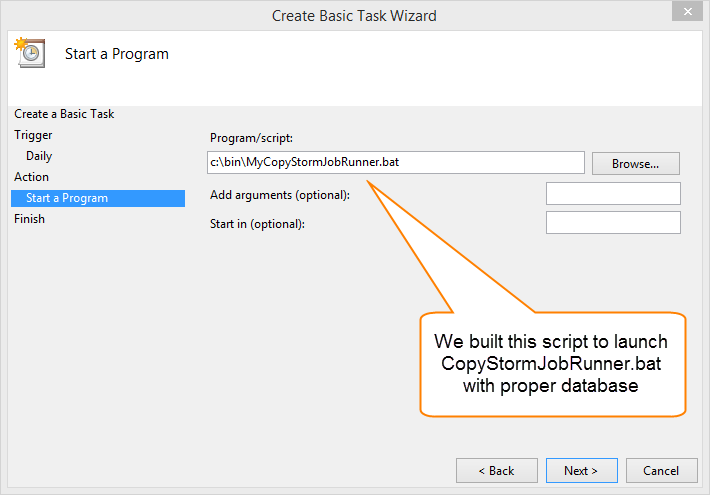The width and height of the screenshot is (710, 495).
Task: Select the Action step in sidebar
Action: point(31,177)
